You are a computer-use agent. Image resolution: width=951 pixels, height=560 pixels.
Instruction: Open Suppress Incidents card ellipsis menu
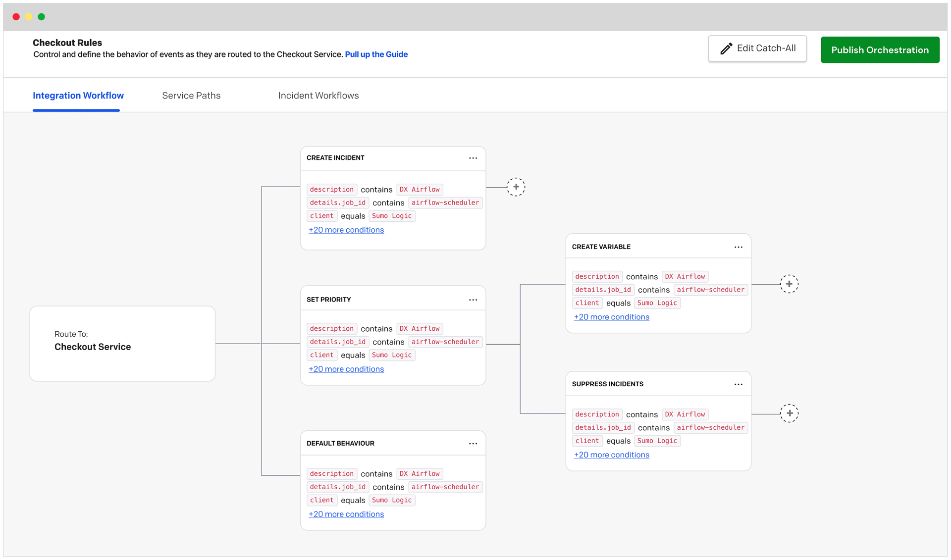coord(739,384)
